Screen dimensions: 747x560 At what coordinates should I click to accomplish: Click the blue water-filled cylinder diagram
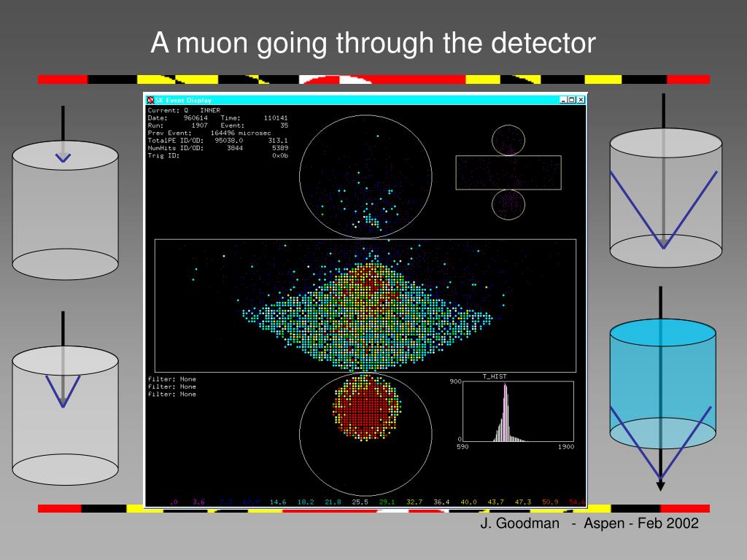pos(662,389)
